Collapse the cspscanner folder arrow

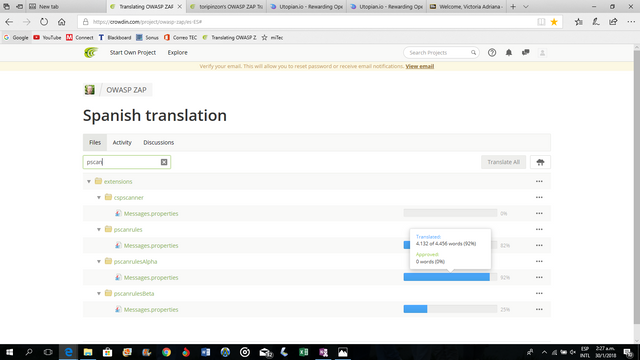pyautogui.click(x=99, y=198)
